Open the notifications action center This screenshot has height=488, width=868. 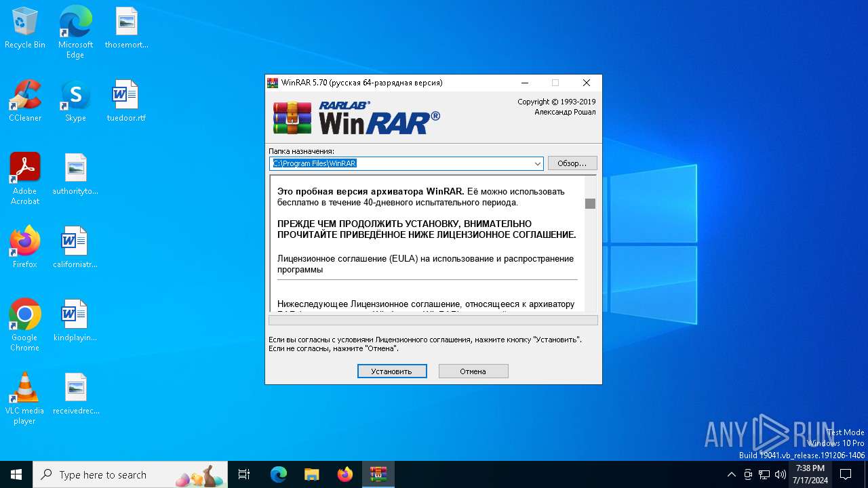point(846,474)
